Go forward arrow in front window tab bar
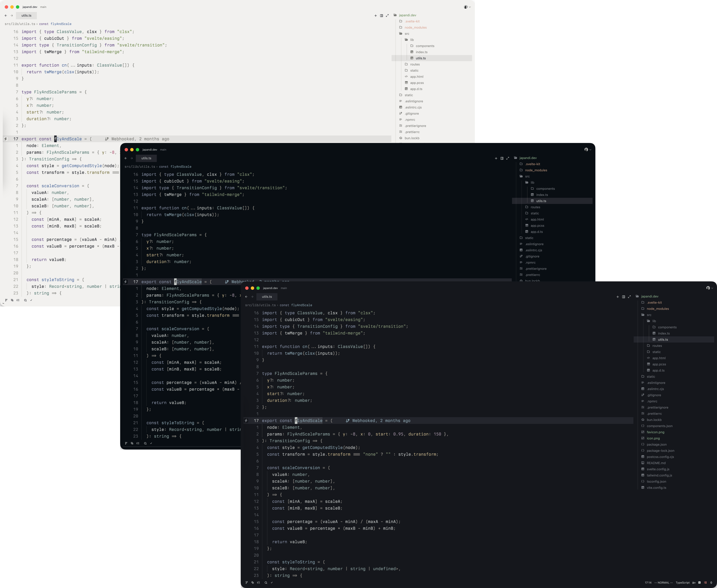717x588 pixels. click(x=252, y=297)
